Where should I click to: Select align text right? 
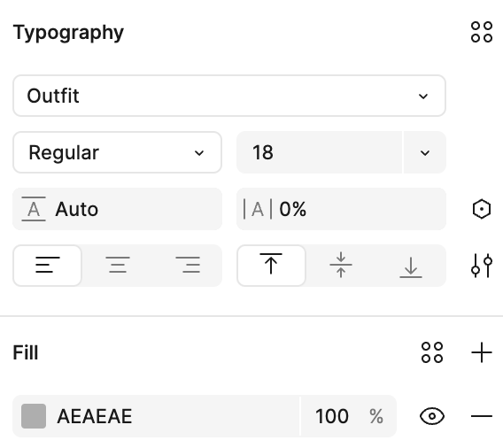pyautogui.click(x=188, y=266)
